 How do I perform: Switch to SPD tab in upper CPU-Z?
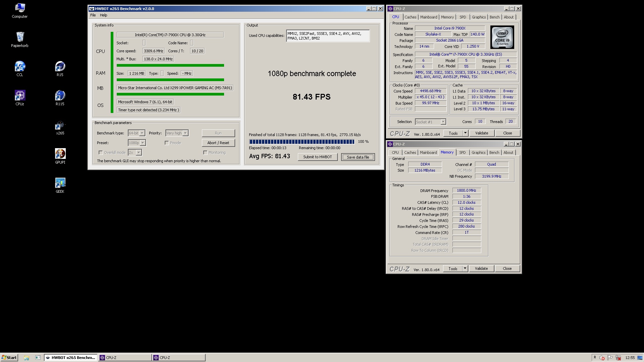click(463, 17)
